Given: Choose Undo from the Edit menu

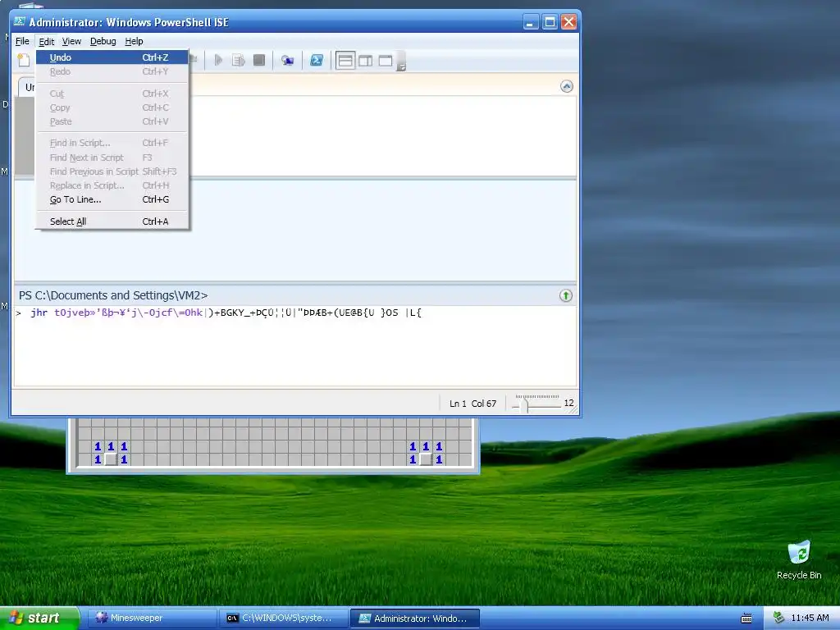Looking at the screenshot, I should click(x=112, y=57).
